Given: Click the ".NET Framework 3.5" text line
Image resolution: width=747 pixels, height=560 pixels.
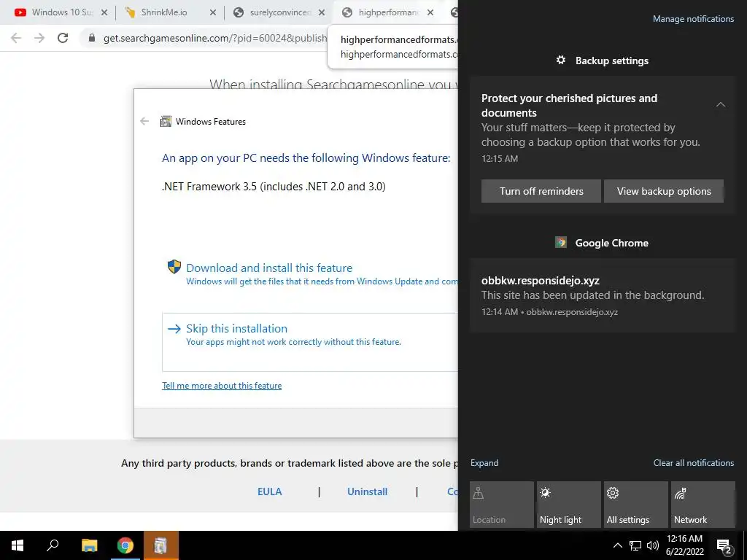Looking at the screenshot, I should (x=274, y=186).
